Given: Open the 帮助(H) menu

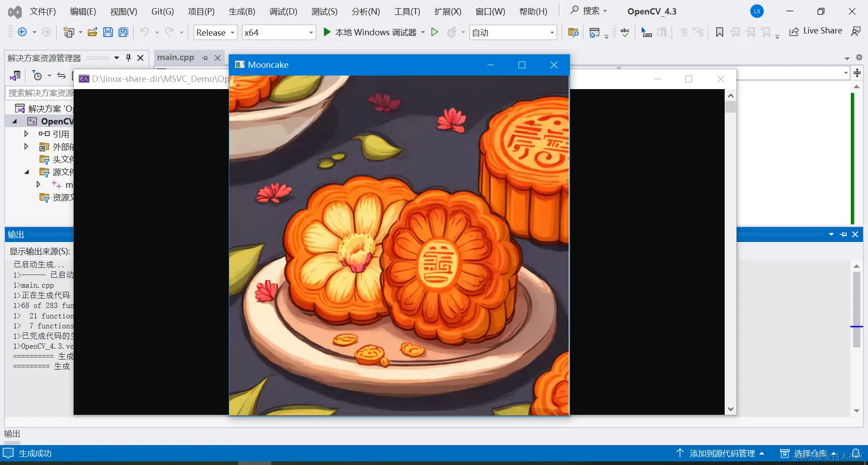Looking at the screenshot, I should [533, 11].
